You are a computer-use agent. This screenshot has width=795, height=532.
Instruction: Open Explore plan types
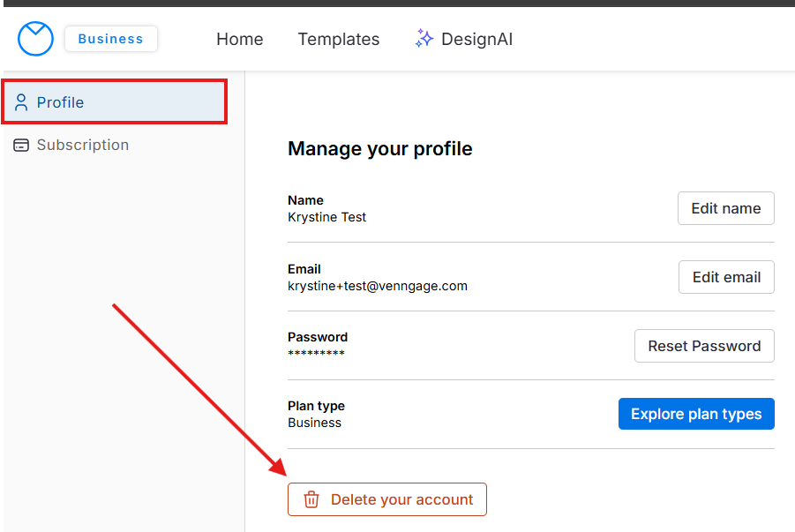695,414
